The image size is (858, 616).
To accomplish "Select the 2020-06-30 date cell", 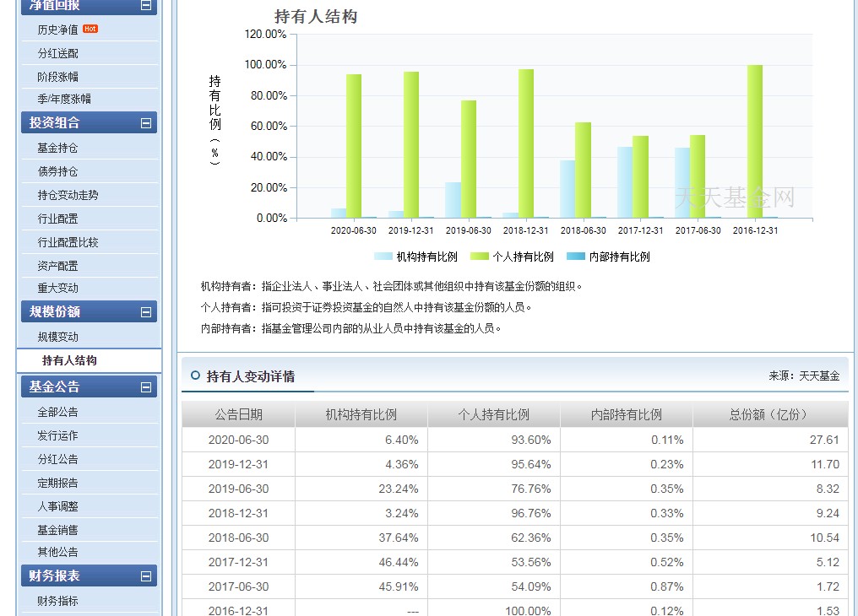I will [239, 440].
